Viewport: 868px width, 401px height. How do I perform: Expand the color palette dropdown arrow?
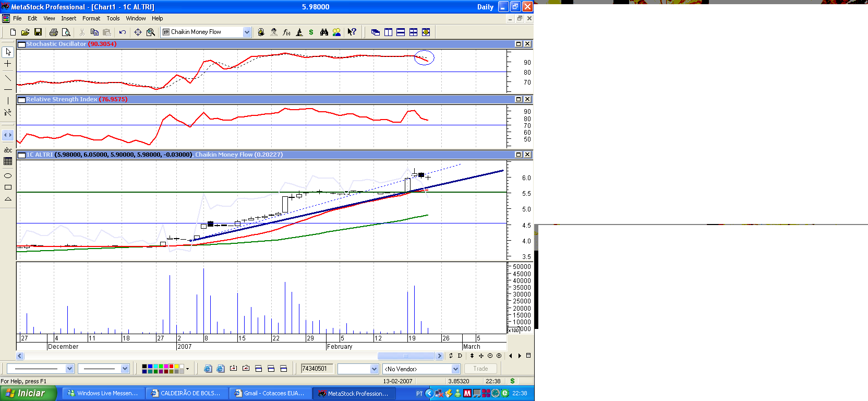pos(187,369)
